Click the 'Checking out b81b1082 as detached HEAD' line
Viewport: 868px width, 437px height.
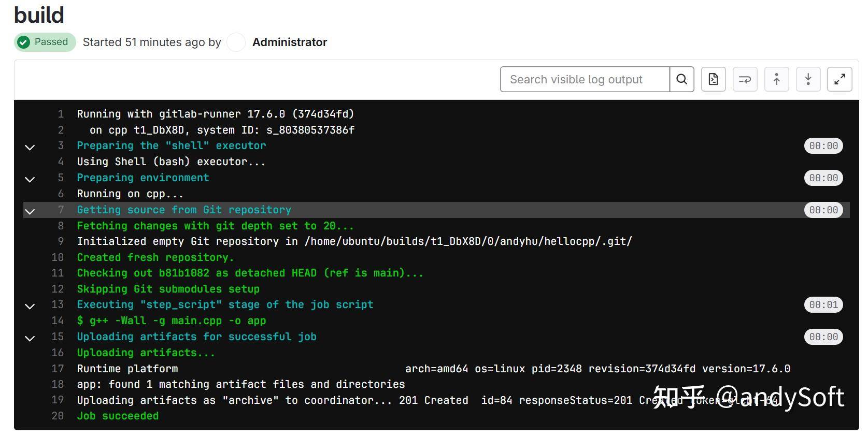pos(250,273)
